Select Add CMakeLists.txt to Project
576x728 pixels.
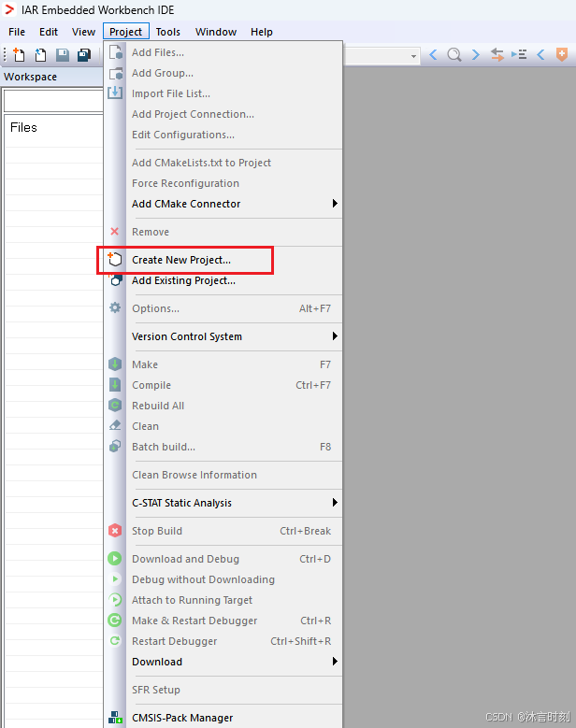pos(223,163)
